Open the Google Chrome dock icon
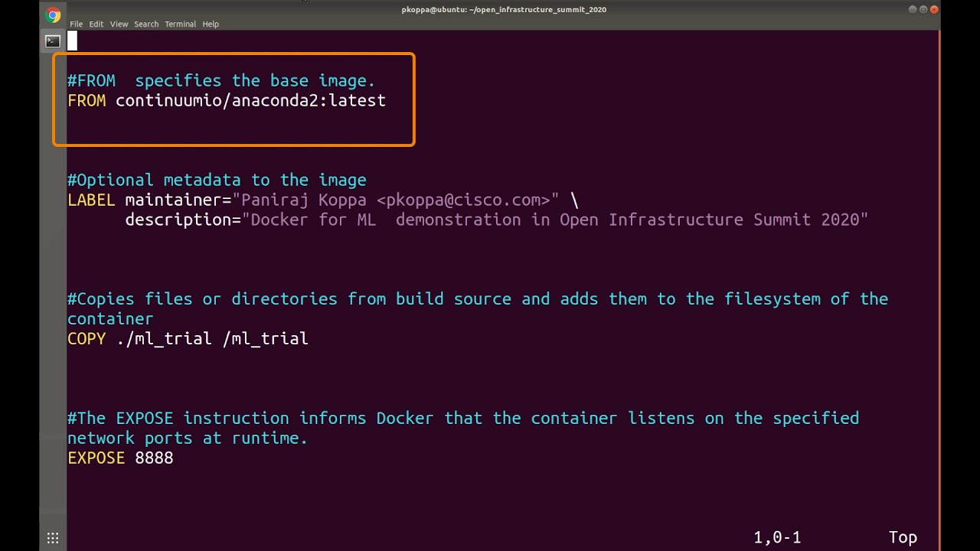 (x=53, y=15)
